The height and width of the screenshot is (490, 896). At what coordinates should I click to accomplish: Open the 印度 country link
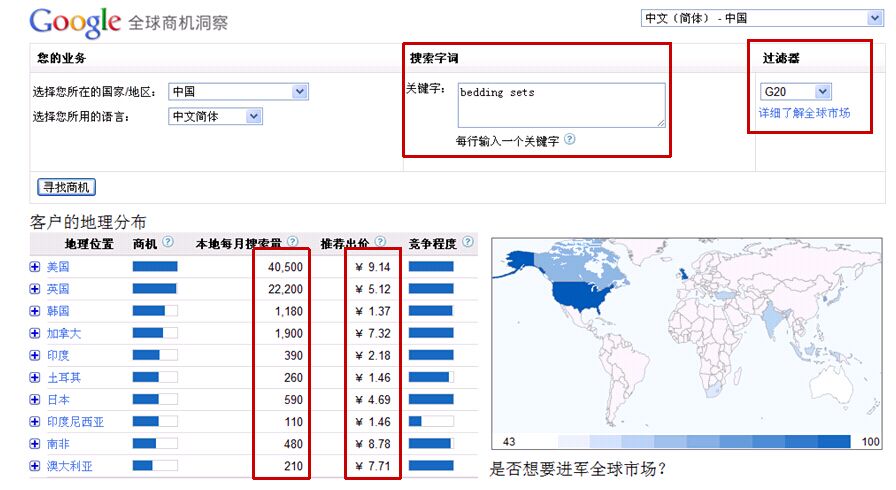pos(58,355)
